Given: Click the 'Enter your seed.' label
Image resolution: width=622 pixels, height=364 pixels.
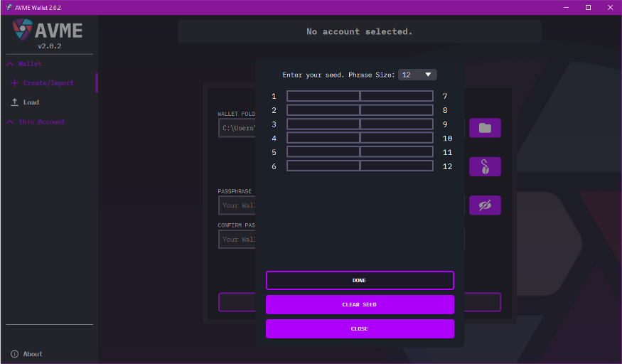Looking at the screenshot, I should [313, 75].
